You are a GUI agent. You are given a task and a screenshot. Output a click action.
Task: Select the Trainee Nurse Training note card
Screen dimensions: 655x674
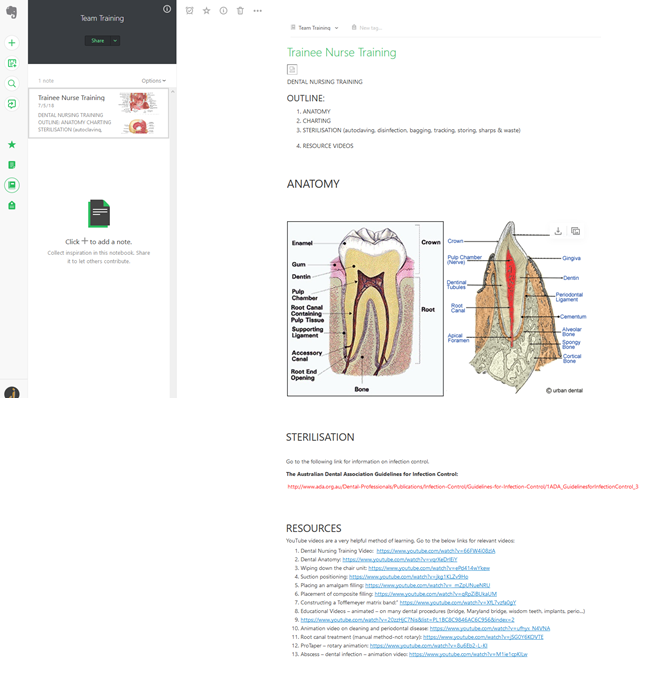(x=98, y=113)
